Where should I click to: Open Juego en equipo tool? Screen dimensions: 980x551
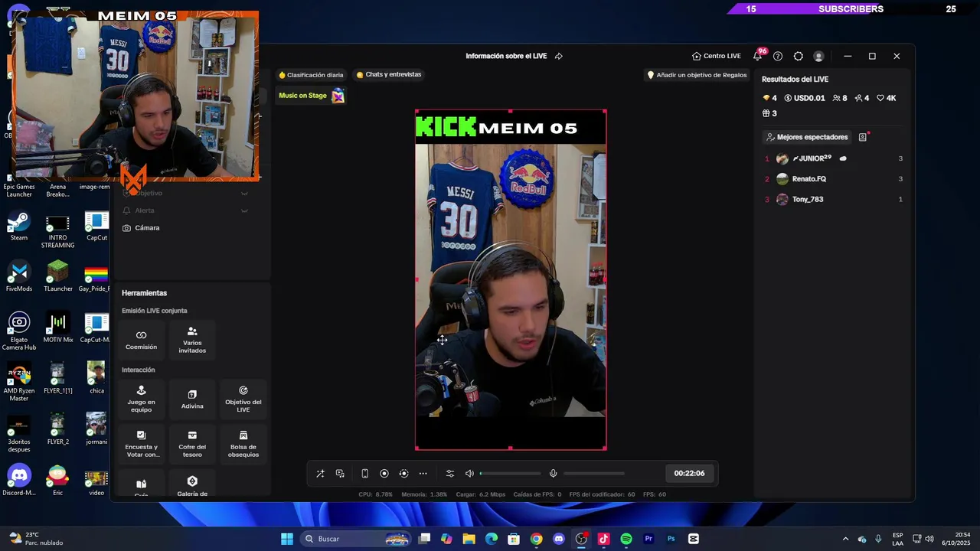[141, 399]
